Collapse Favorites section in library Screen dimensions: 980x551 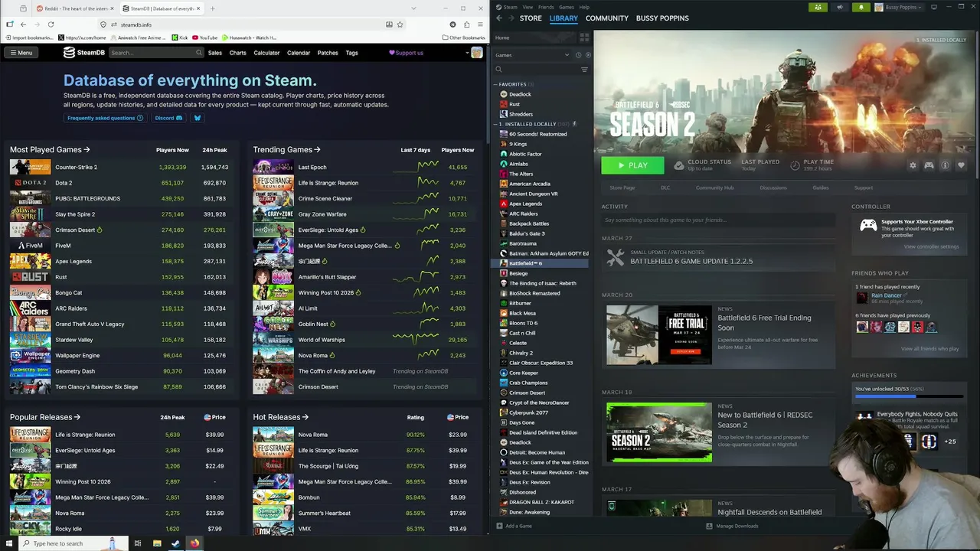tap(496, 84)
